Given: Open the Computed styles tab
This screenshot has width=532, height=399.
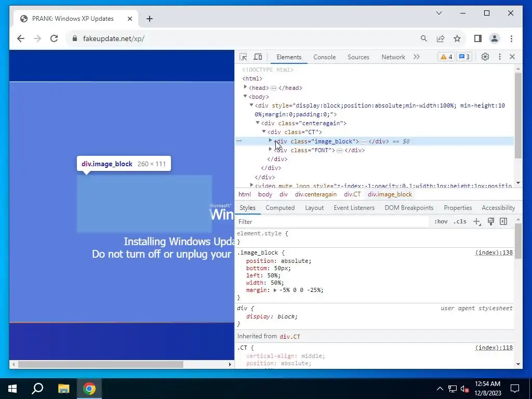Looking at the screenshot, I should 280,208.
